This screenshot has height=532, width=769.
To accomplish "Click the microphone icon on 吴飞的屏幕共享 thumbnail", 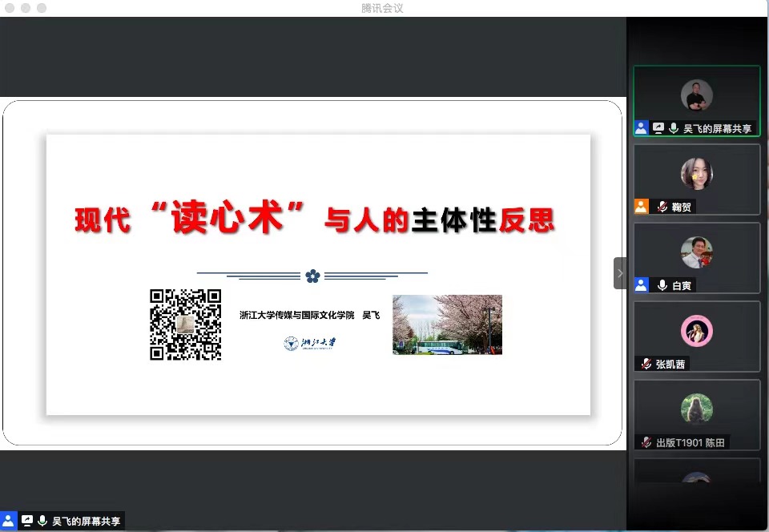I will point(675,127).
